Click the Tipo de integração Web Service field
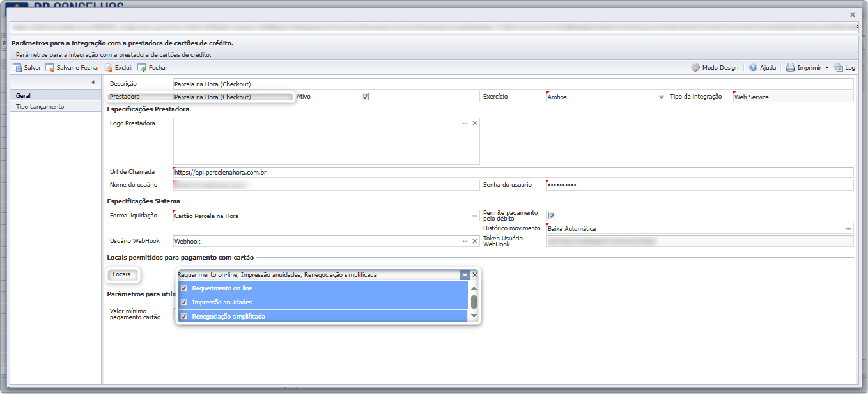Image resolution: width=868 pixels, height=394 pixels. click(x=793, y=97)
